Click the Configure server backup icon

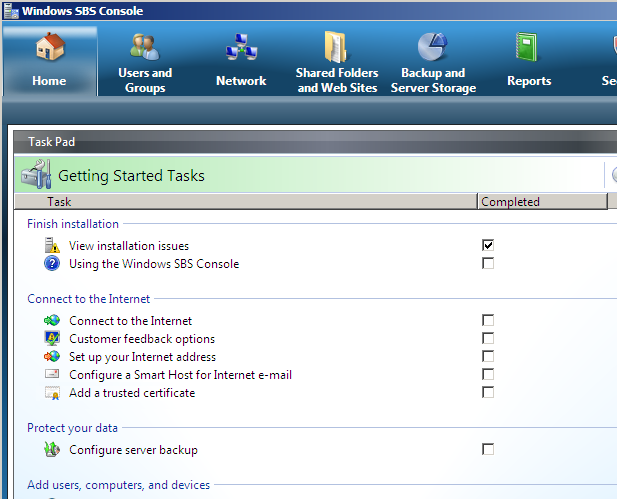click(52, 449)
